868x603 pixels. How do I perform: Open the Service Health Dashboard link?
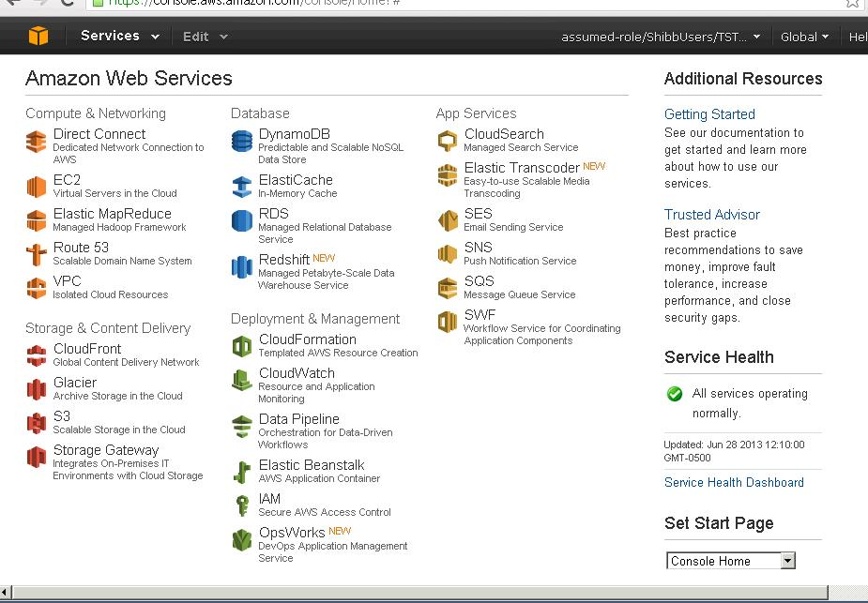pyautogui.click(x=734, y=482)
